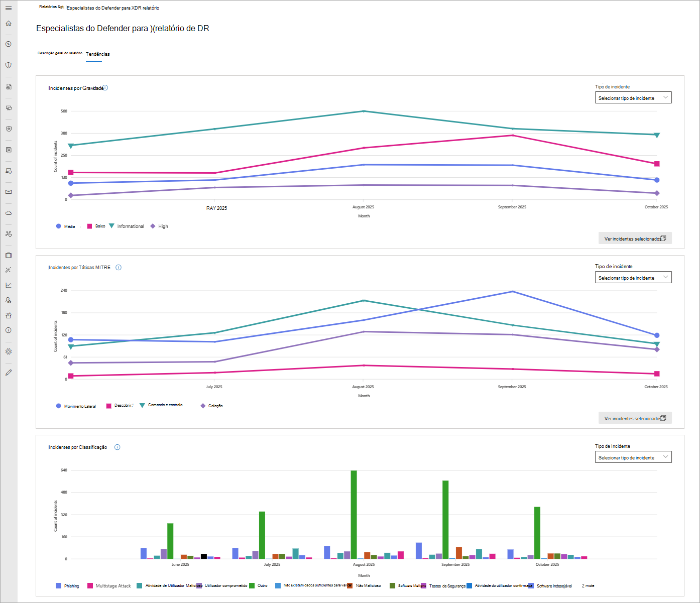Open the reports line chart icon
This screenshot has height=603, width=700.
click(x=9, y=285)
